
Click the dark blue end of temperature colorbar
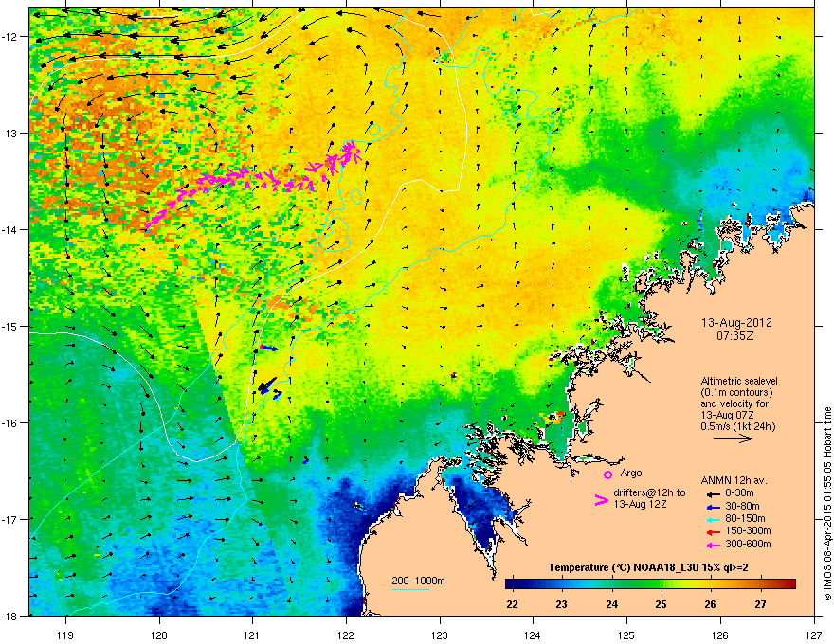(511, 584)
